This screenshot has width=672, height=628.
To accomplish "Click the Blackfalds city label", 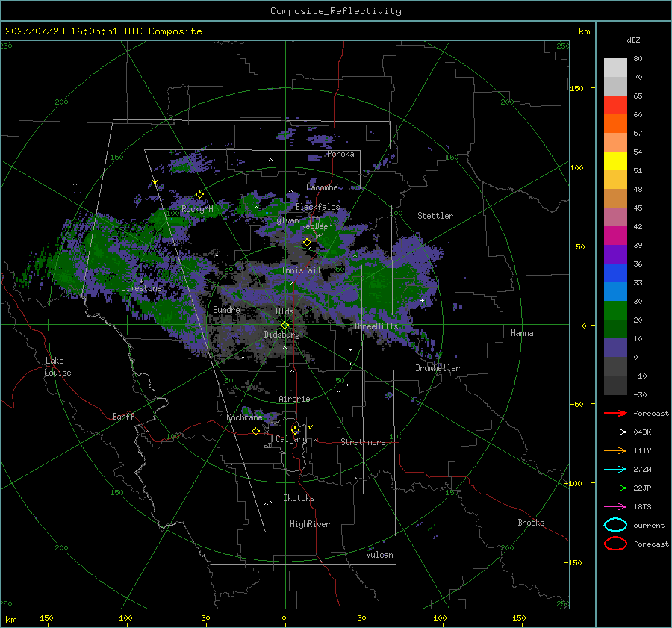I will (317, 207).
